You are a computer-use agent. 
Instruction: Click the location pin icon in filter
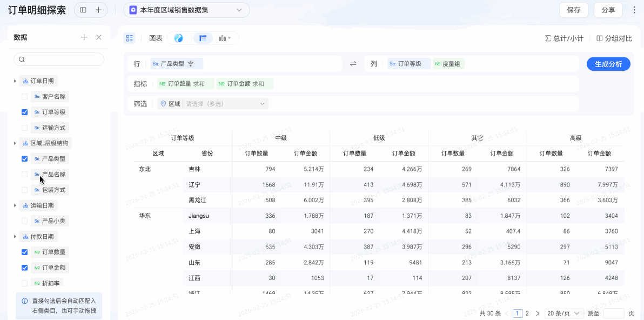(164, 104)
